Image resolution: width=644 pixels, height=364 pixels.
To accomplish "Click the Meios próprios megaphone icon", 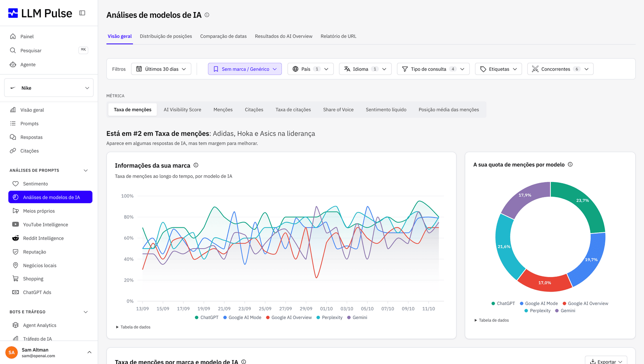I will tap(16, 211).
